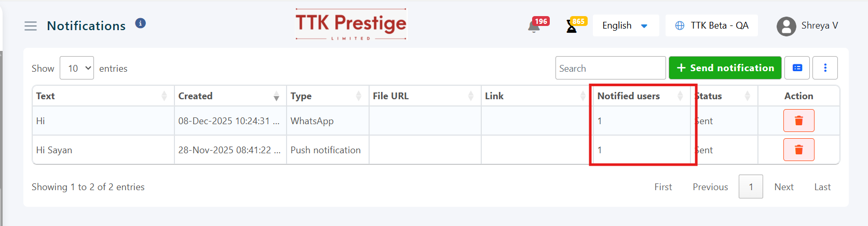868x226 pixels.
Task: Open the TTK Beta - QA environment selector
Action: [711, 25]
